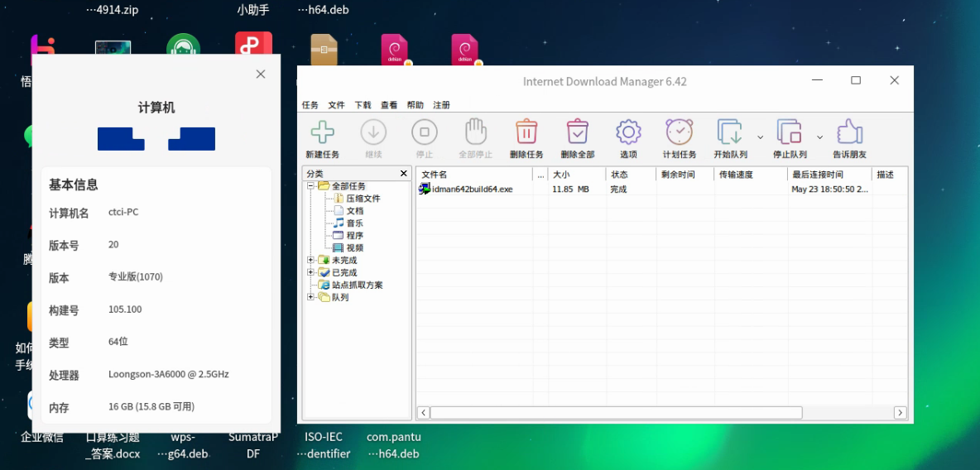Screen dimensions: 980x470
Task: Click the horizontal scrollbar thumb in download list
Action: point(616,413)
